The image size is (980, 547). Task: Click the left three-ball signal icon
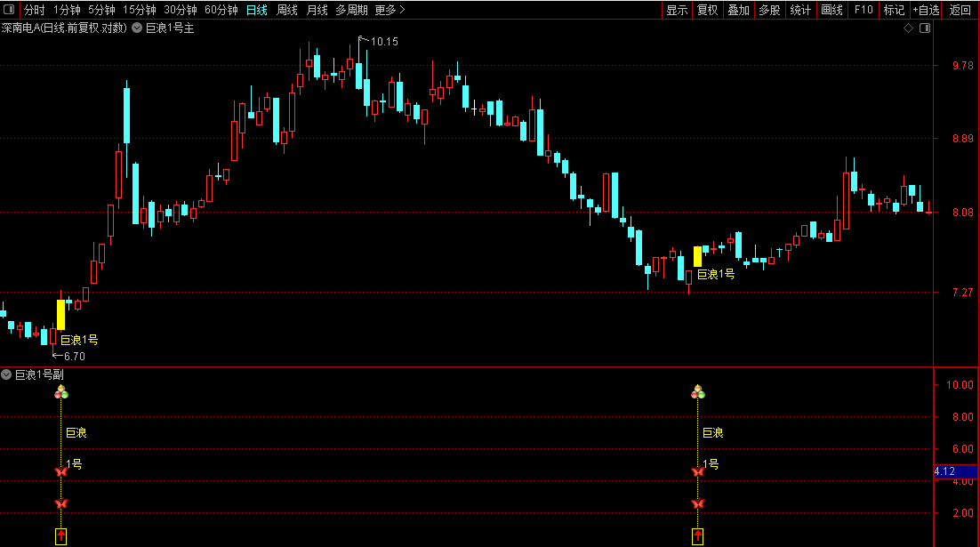tap(60, 392)
